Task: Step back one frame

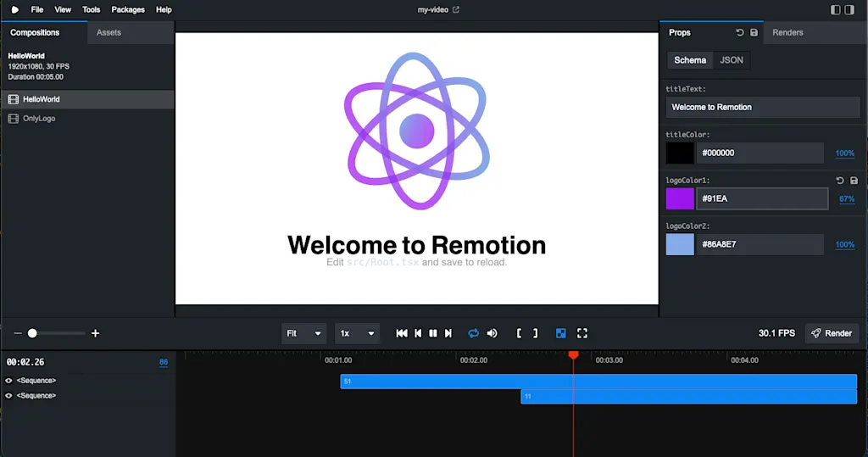Action: pyautogui.click(x=418, y=333)
